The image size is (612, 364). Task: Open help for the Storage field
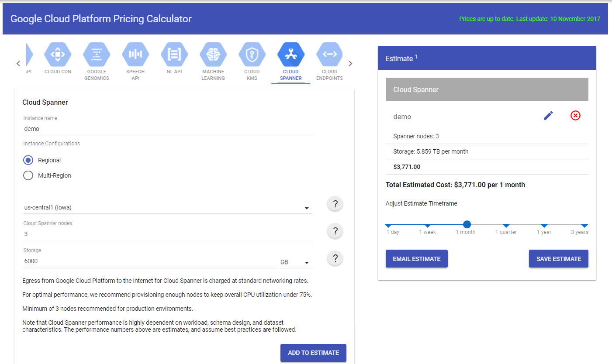pyautogui.click(x=335, y=258)
